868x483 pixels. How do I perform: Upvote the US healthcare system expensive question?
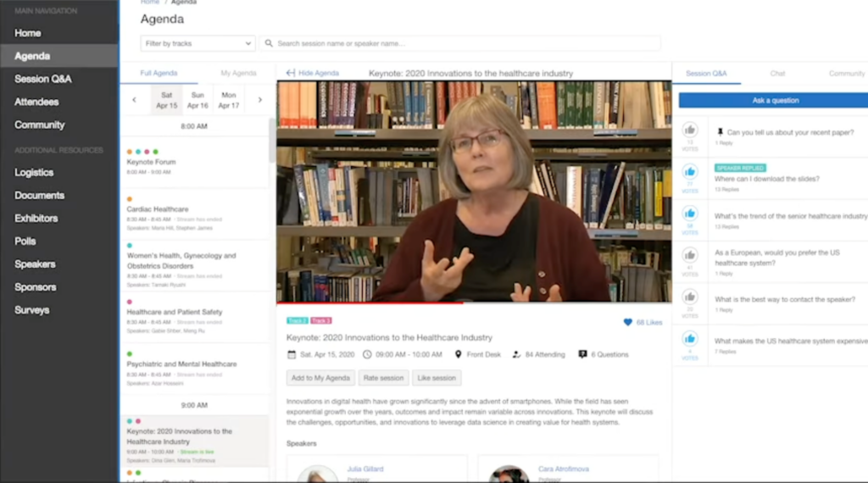coord(690,339)
